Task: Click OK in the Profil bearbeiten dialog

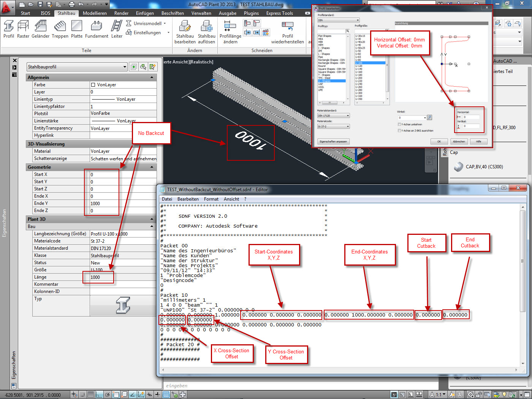Action: (x=439, y=141)
